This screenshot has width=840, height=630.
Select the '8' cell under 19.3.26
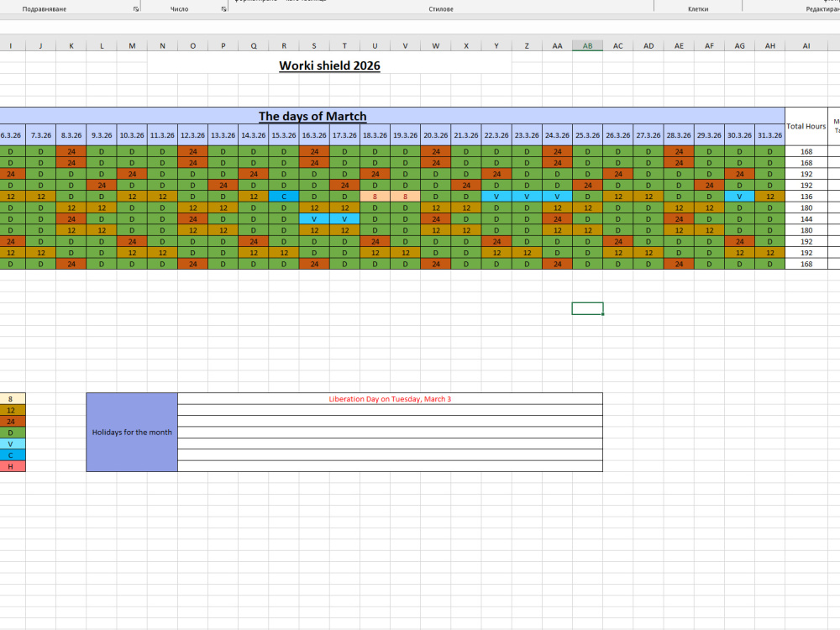pyautogui.click(x=406, y=197)
